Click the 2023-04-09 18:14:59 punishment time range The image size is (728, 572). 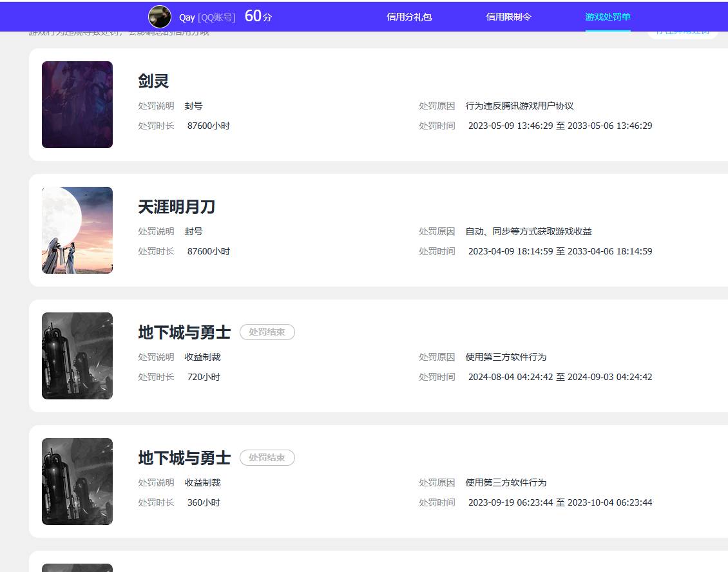point(560,251)
